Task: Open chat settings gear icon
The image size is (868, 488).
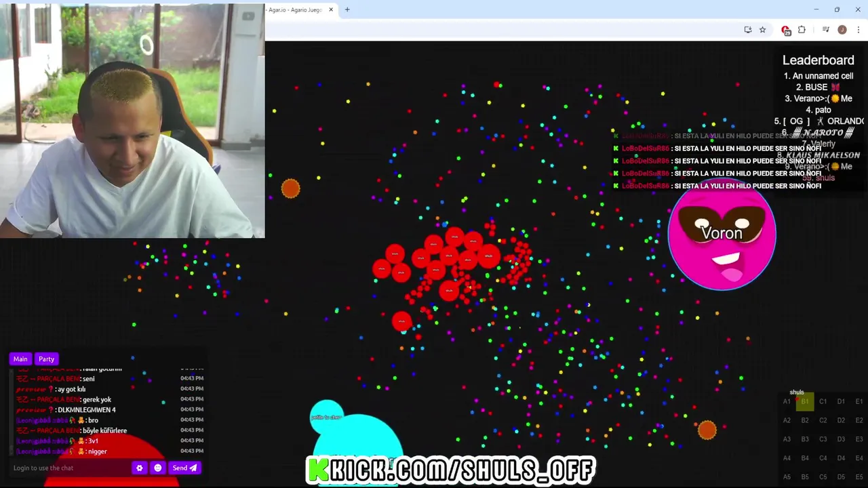Action: (x=140, y=468)
